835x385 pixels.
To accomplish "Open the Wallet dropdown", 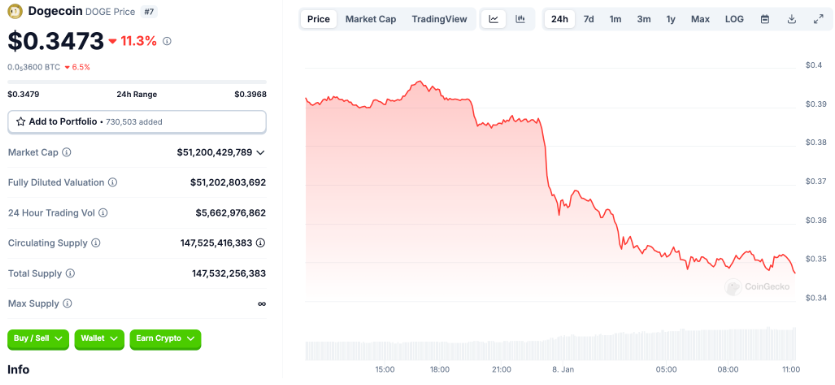I will [100, 339].
